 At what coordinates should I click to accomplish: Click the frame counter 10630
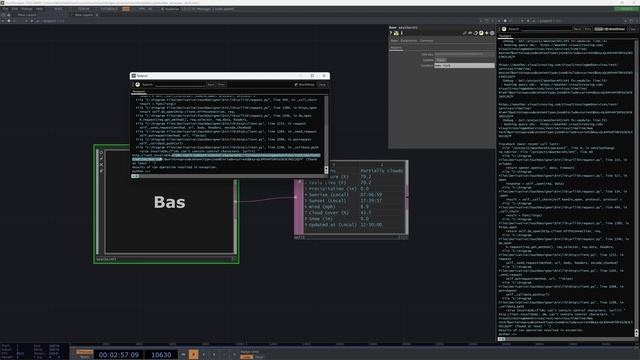161,355
